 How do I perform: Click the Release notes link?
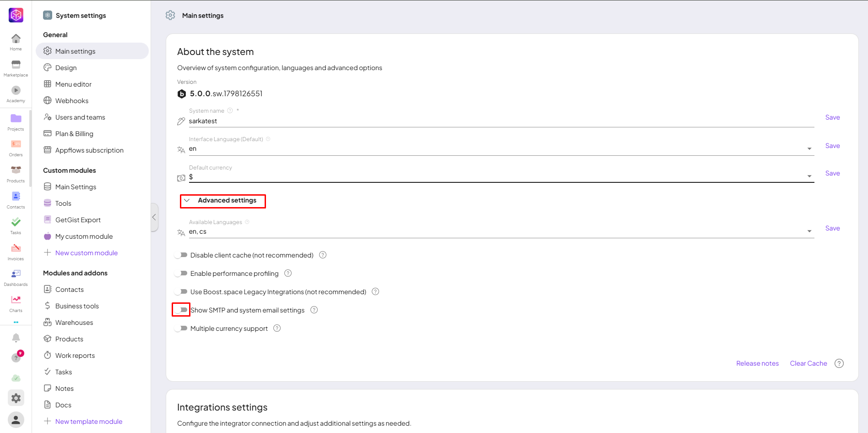coord(757,363)
